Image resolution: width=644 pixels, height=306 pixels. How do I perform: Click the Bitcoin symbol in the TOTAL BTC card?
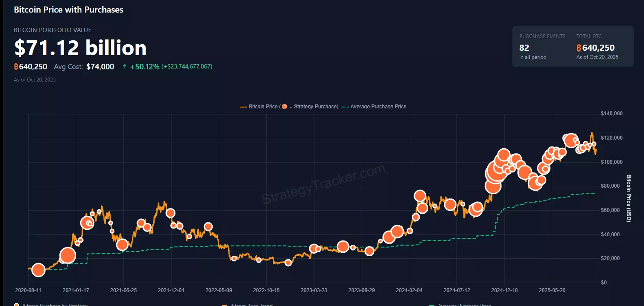point(580,48)
